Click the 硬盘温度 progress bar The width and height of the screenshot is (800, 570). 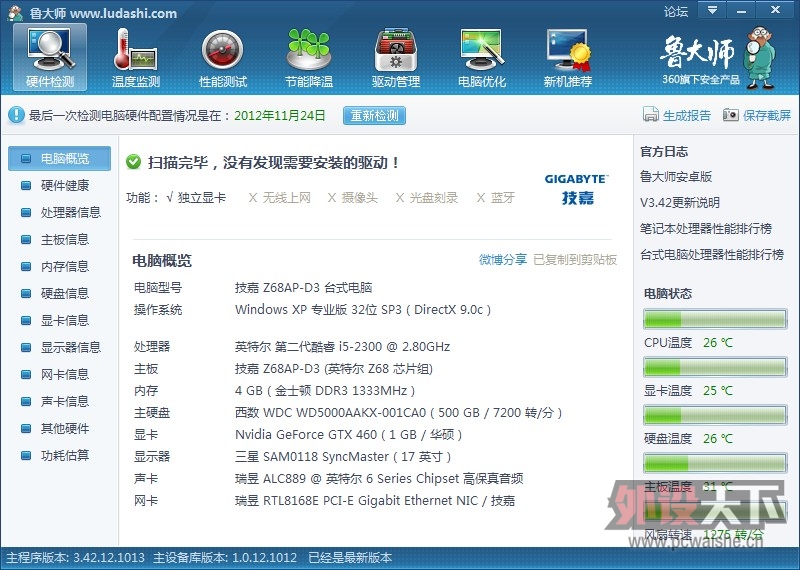click(x=715, y=415)
